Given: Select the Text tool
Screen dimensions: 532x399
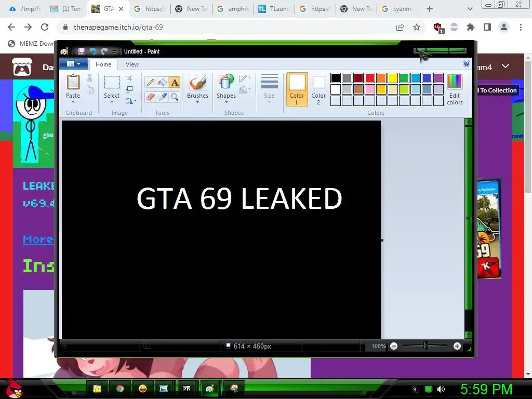Looking at the screenshot, I should click(175, 82).
